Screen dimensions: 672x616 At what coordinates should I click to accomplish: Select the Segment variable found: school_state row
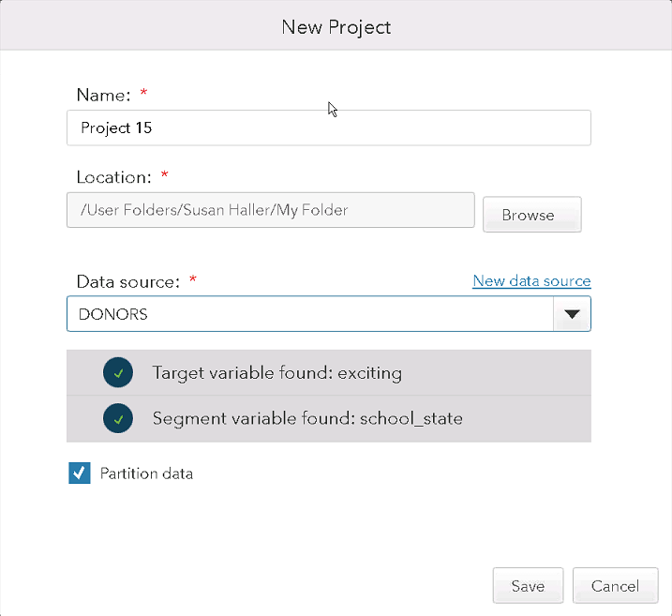[x=329, y=418]
